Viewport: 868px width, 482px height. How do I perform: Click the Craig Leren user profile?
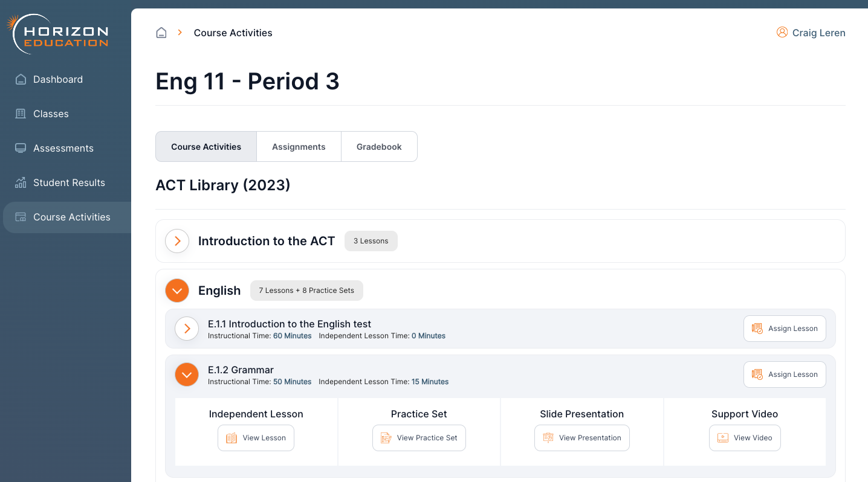pos(811,33)
